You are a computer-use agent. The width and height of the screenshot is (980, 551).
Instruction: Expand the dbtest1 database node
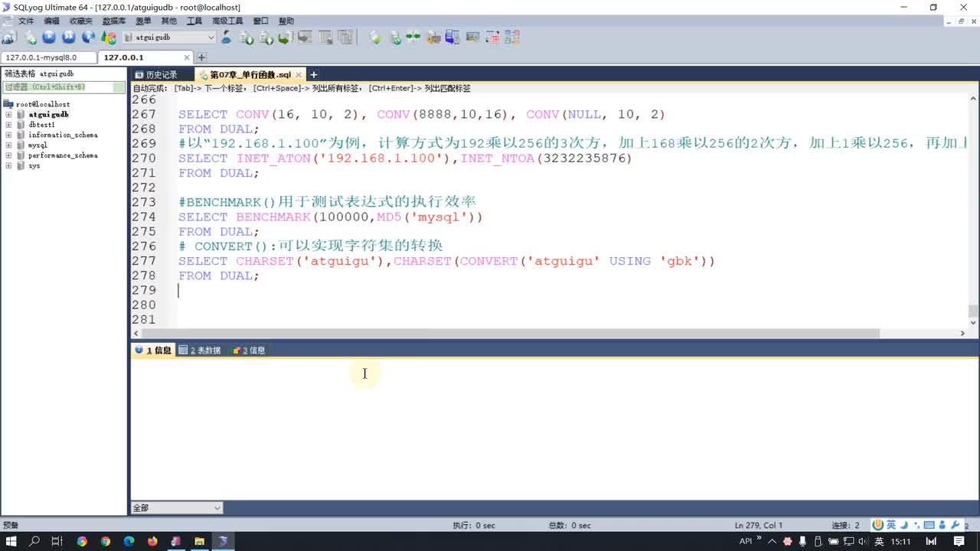click(8, 125)
